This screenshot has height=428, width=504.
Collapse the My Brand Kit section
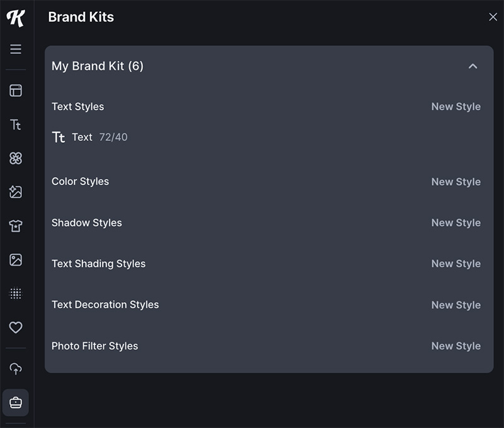(x=474, y=65)
